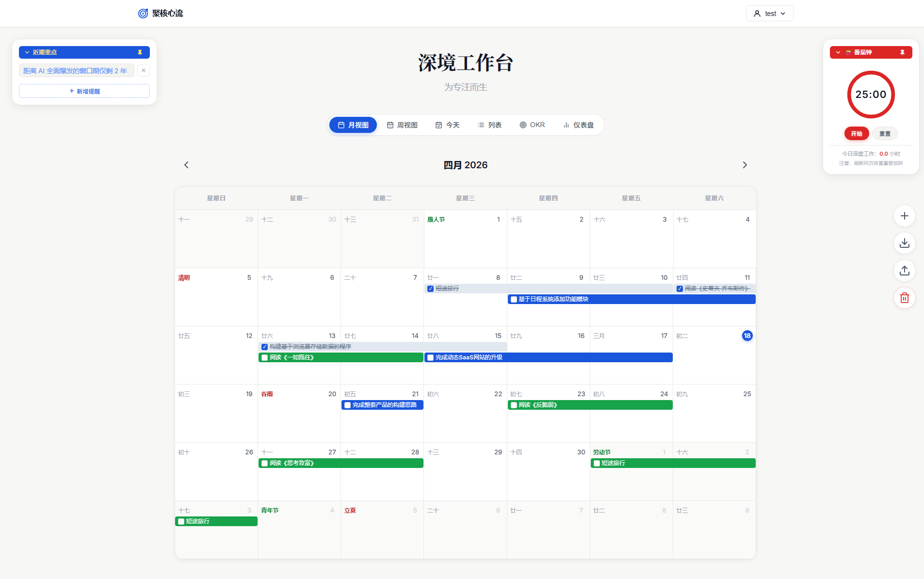Go to next month with right arrow

tap(745, 165)
